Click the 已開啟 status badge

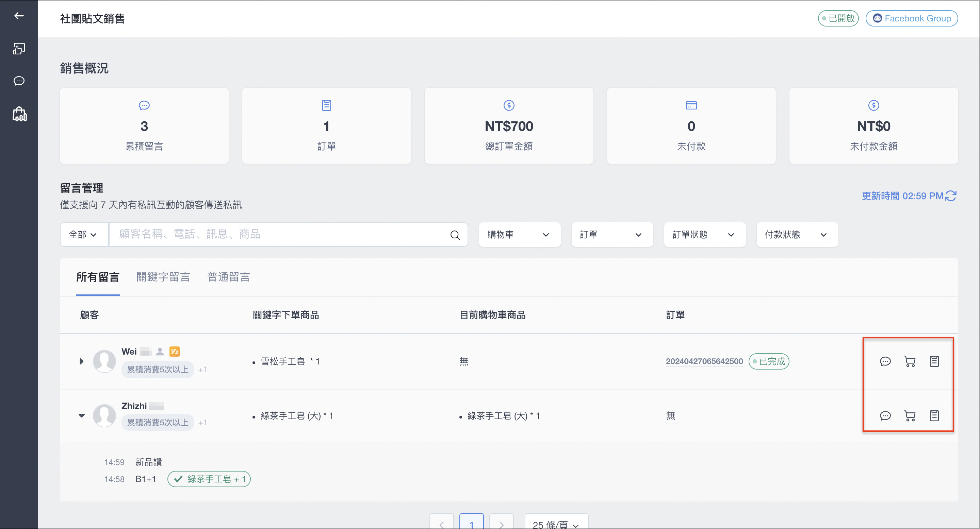point(838,18)
